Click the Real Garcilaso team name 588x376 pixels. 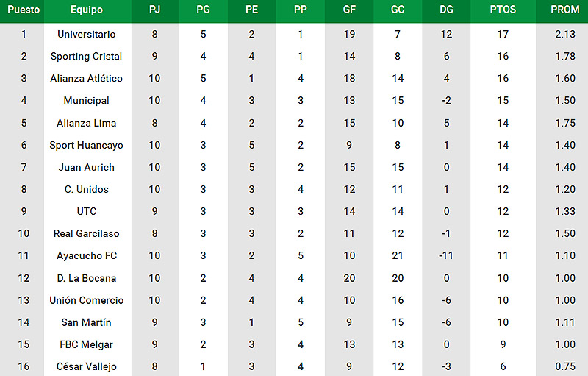click(x=86, y=233)
